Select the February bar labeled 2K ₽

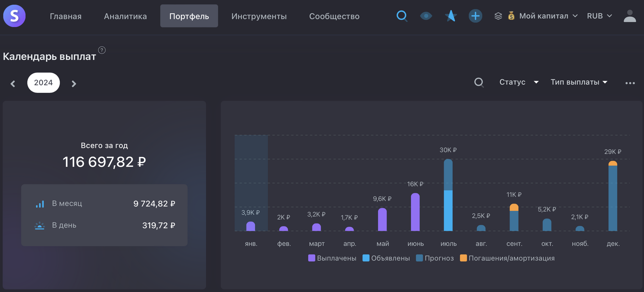pyautogui.click(x=284, y=228)
